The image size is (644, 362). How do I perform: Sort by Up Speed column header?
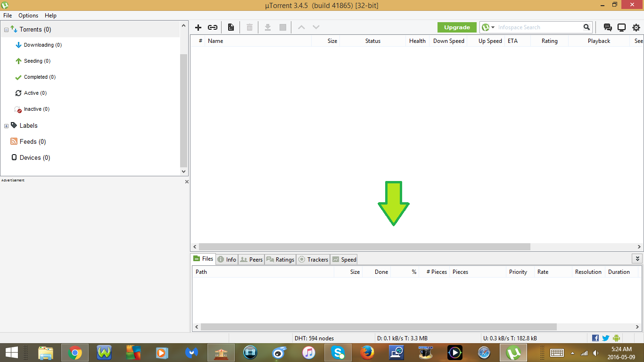[x=486, y=41]
